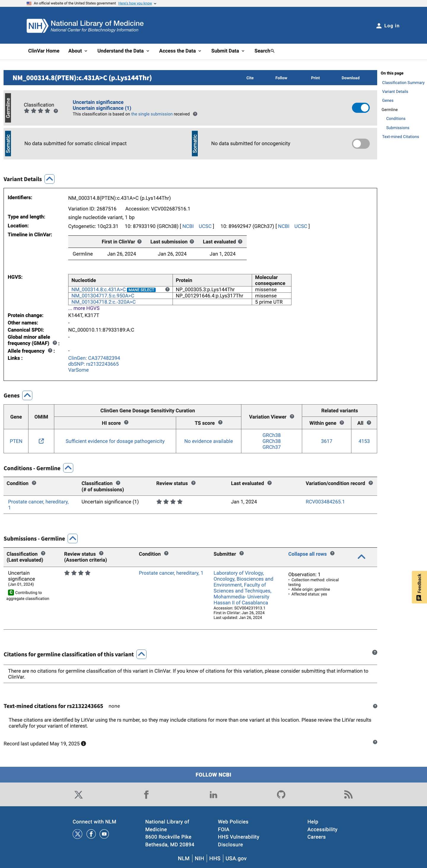The width and height of the screenshot is (427, 868).
Task: Click the Log in user icon
Action: [x=379, y=26]
